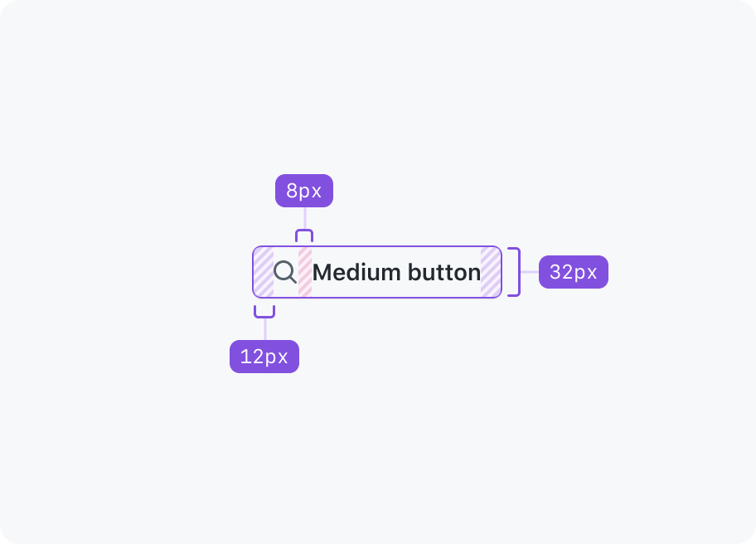Click the magnifying glass search icon
756x544 pixels.
(285, 272)
